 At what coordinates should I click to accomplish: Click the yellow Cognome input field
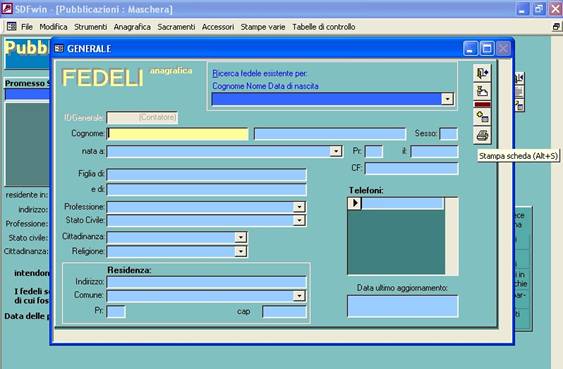[x=178, y=134]
